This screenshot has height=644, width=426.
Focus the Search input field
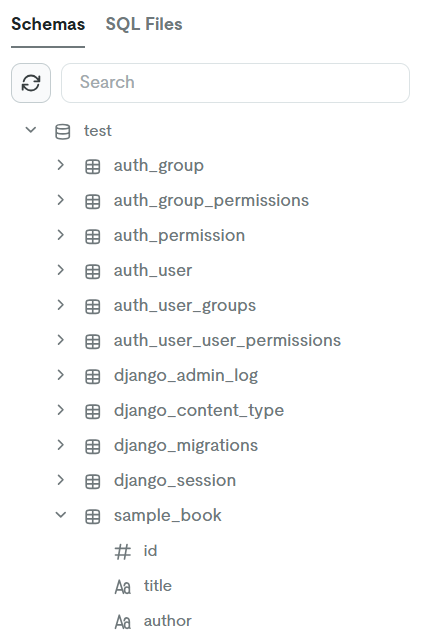pyautogui.click(x=235, y=83)
